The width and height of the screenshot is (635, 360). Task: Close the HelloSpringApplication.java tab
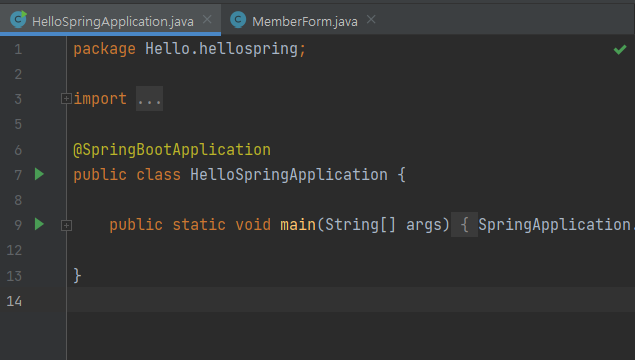(207, 19)
